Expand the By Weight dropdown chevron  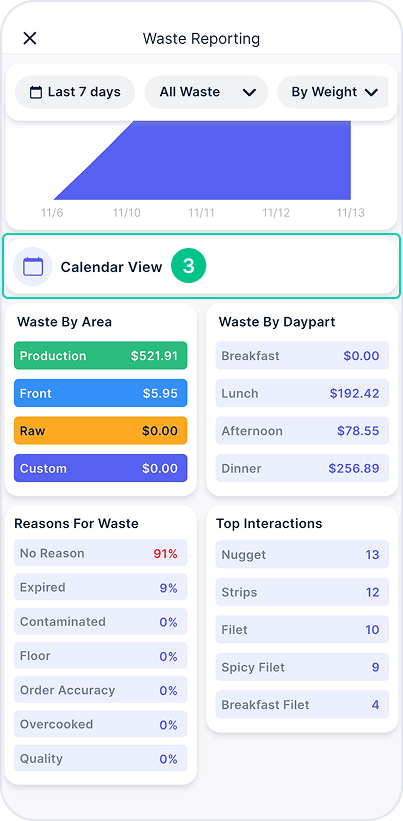(x=371, y=93)
